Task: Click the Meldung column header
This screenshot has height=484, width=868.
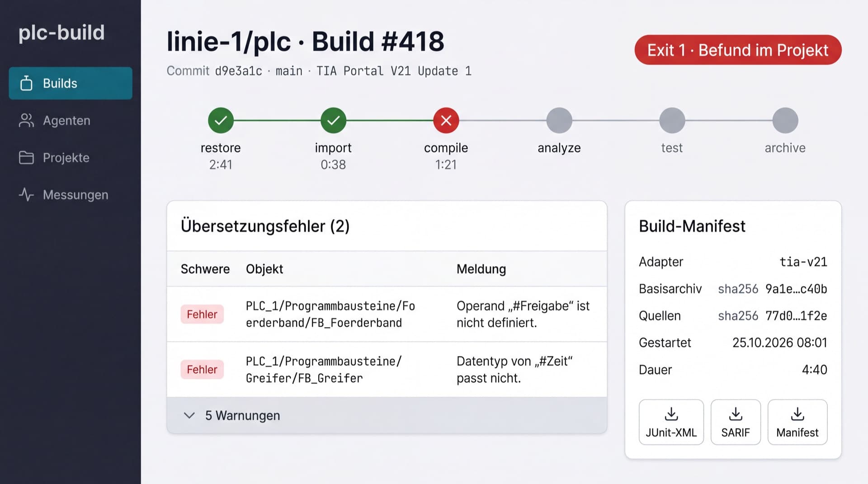Action: [481, 269]
